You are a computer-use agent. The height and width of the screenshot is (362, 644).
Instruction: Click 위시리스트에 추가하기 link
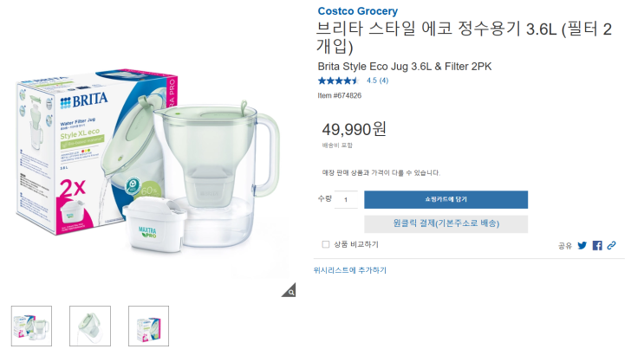350,270
